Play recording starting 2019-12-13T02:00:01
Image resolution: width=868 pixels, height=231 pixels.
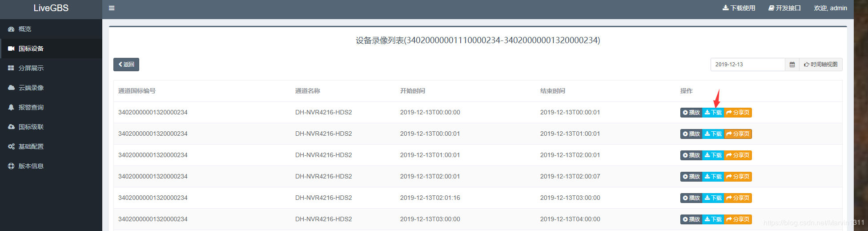(691, 177)
